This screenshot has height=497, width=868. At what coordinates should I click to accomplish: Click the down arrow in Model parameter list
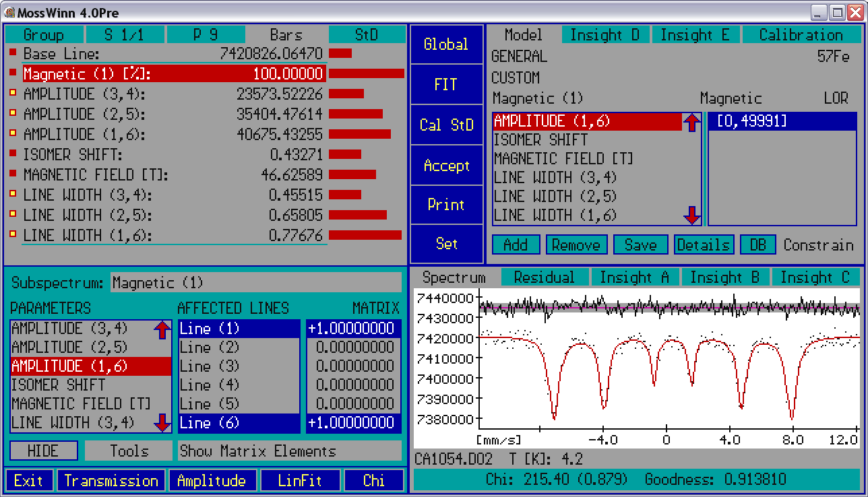pyautogui.click(x=692, y=215)
